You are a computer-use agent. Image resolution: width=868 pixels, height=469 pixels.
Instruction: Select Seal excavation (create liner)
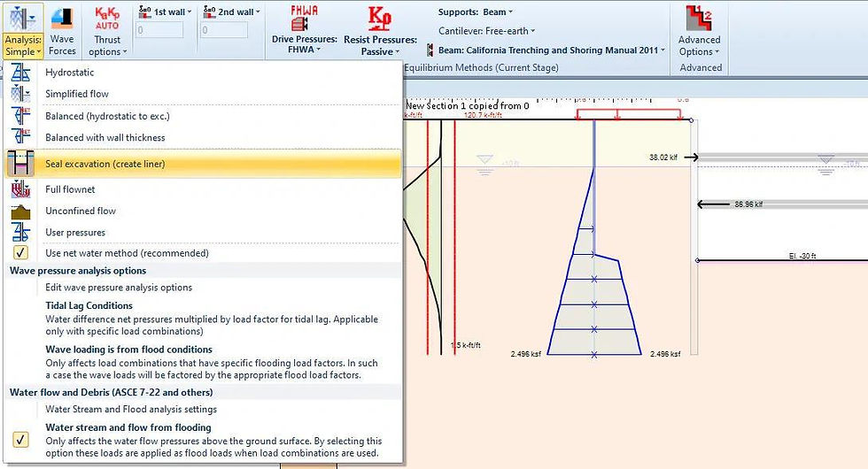pyautogui.click(x=203, y=164)
